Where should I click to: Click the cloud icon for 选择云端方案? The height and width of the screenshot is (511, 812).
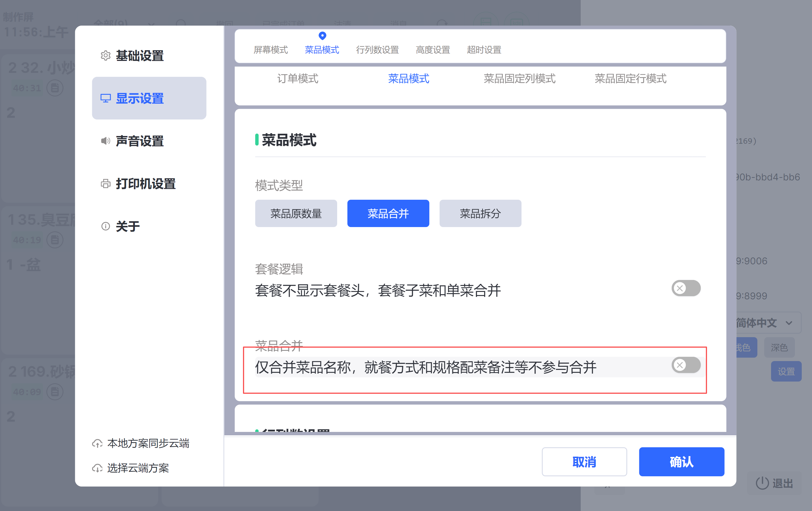[x=98, y=468]
